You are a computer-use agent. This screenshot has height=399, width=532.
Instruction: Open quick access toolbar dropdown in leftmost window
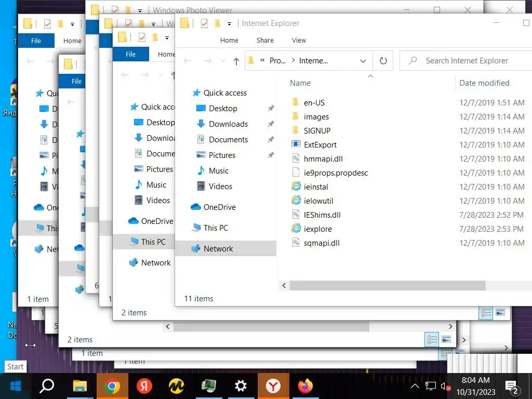point(72,24)
